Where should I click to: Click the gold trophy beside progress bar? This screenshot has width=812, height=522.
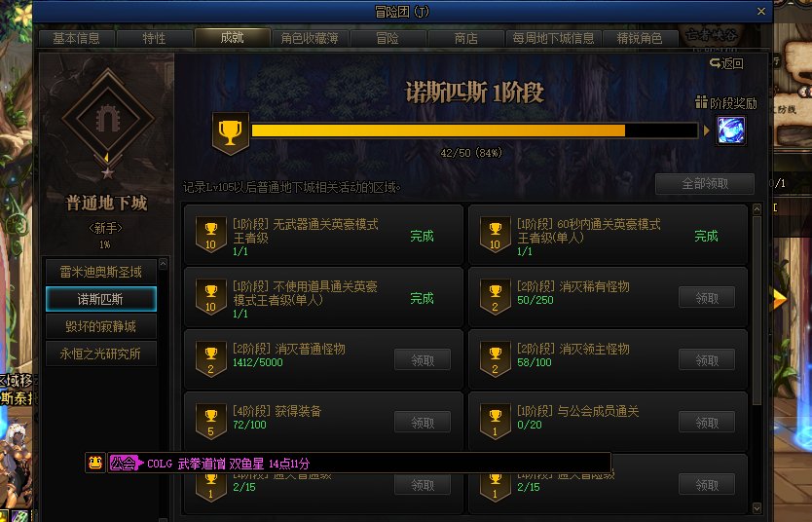pos(231,133)
